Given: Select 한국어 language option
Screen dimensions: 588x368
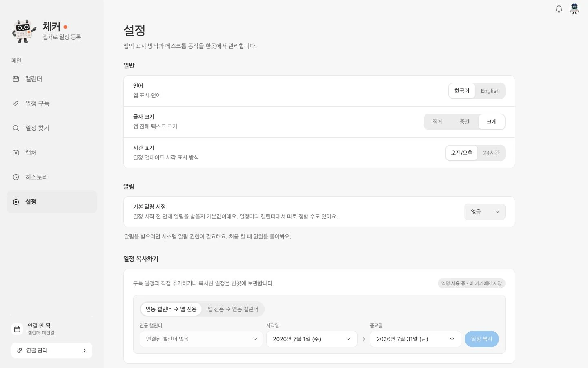Looking at the screenshot, I should tap(462, 91).
